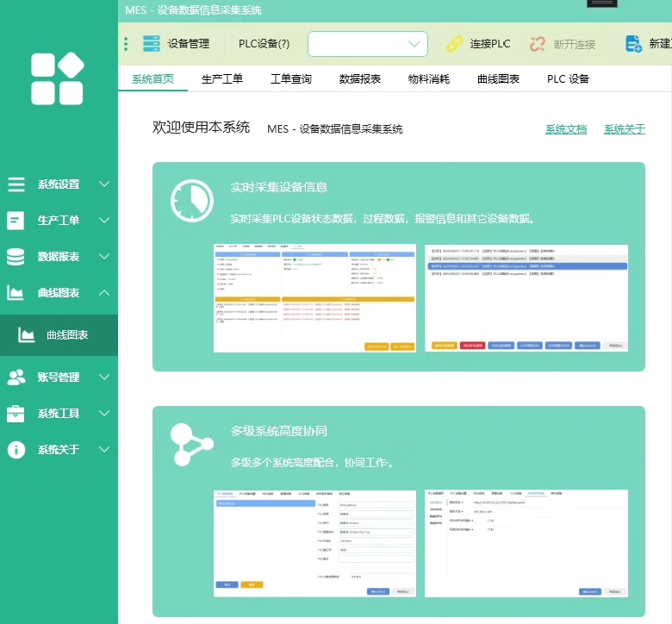Open the 系统关于 link in welcome header
672x624 pixels.
pos(625,129)
